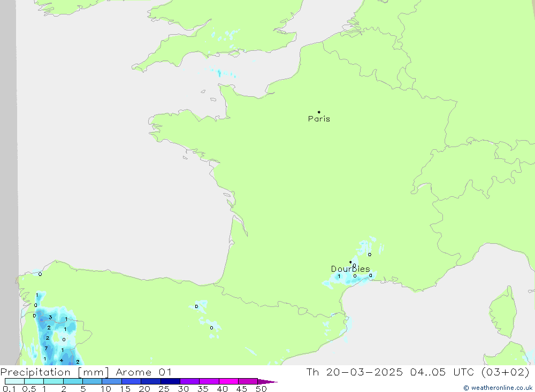535x392 pixels.
Task: Click the Paris location dot marker
Action: tap(319, 112)
